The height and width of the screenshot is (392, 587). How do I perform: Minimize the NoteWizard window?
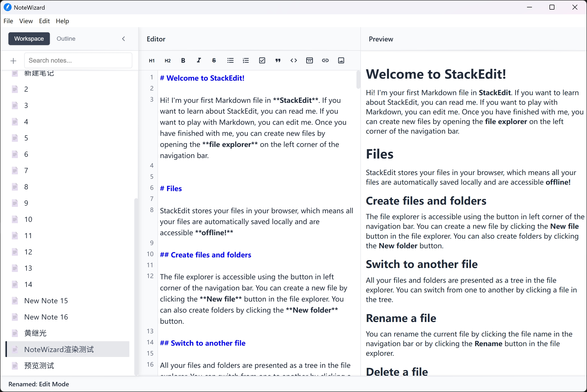point(529,7)
